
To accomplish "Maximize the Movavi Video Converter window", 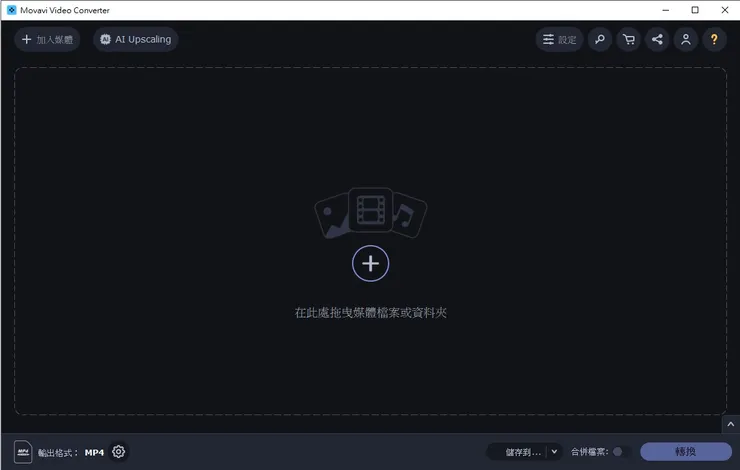I will [695, 10].
